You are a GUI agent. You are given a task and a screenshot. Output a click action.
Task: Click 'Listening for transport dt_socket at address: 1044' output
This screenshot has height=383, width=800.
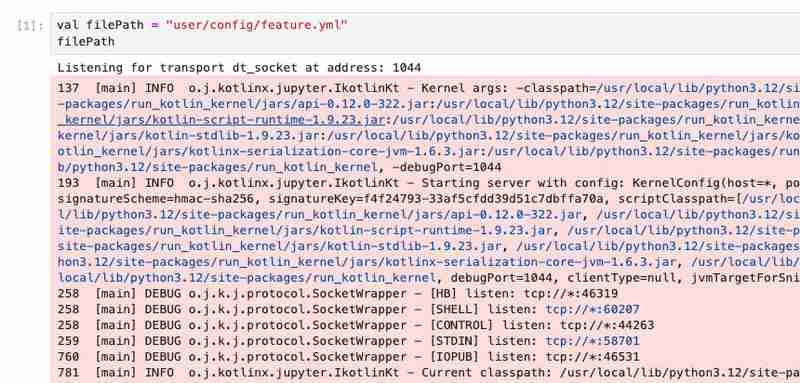[239, 68]
